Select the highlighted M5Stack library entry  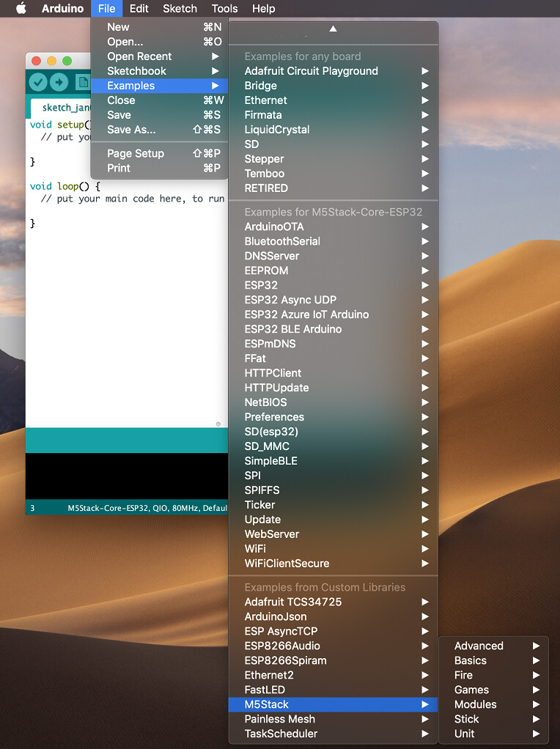coord(334,704)
